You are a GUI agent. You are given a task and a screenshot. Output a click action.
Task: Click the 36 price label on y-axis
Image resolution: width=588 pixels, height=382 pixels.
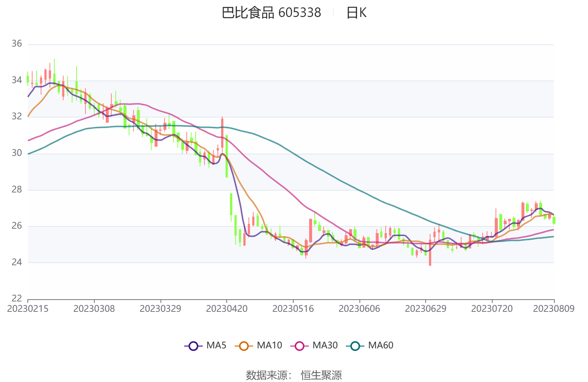(x=17, y=44)
